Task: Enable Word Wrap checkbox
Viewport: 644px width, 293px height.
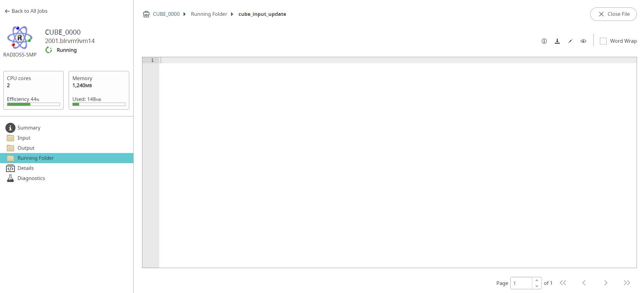Action: click(603, 41)
